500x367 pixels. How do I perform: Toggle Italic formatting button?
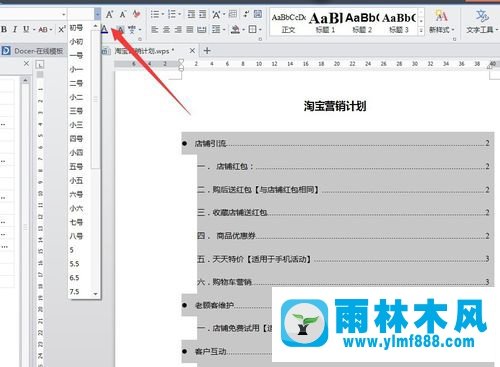point(15,29)
